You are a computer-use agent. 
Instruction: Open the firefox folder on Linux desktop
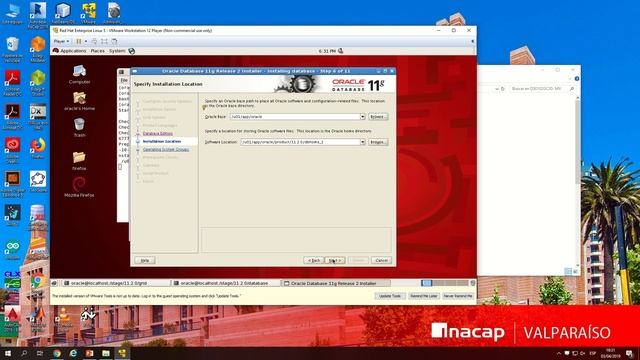tap(79, 161)
